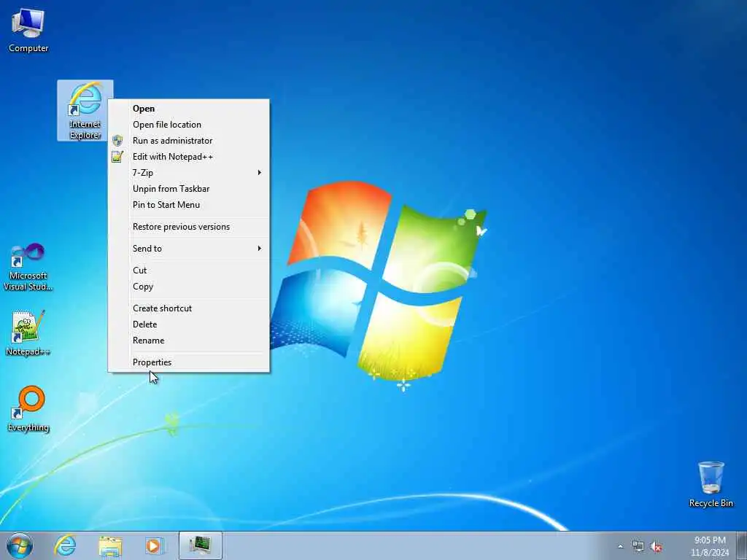Switch to the active monitor app in taskbar
The width and height of the screenshot is (747, 560).
(200, 545)
